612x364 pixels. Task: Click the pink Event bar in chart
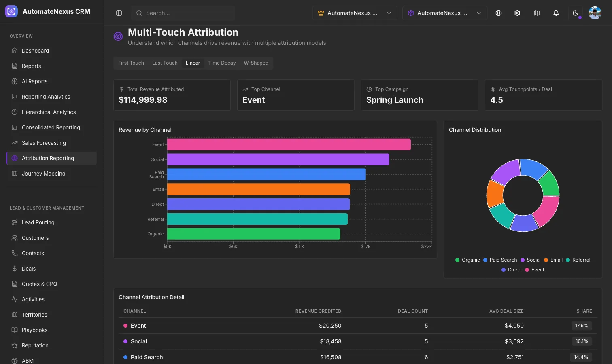[x=289, y=144]
